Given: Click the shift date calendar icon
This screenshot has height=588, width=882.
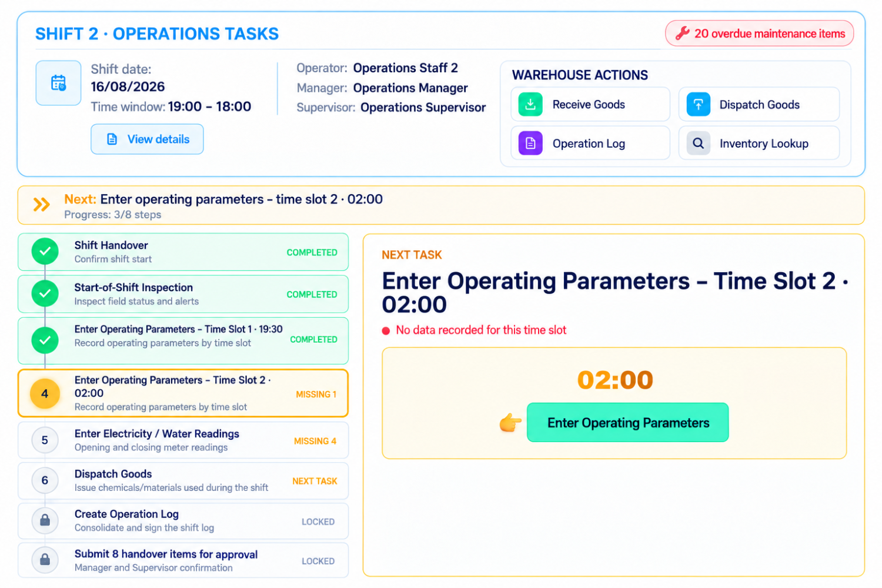Looking at the screenshot, I should [x=58, y=83].
